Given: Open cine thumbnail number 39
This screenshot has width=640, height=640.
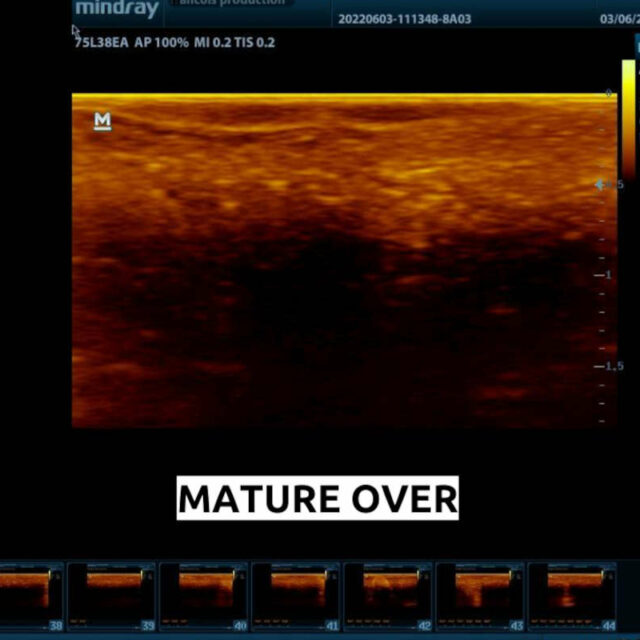Looking at the screenshot, I should coord(111,597).
